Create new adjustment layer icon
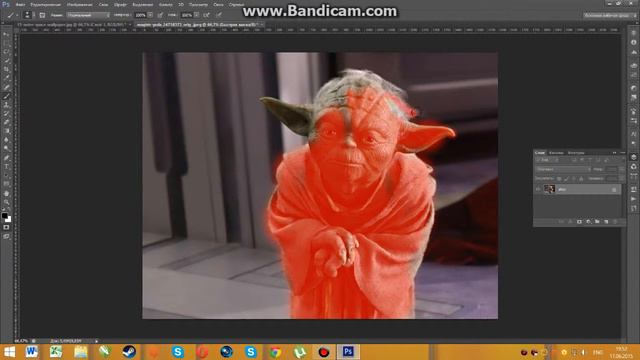 [589, 222]
